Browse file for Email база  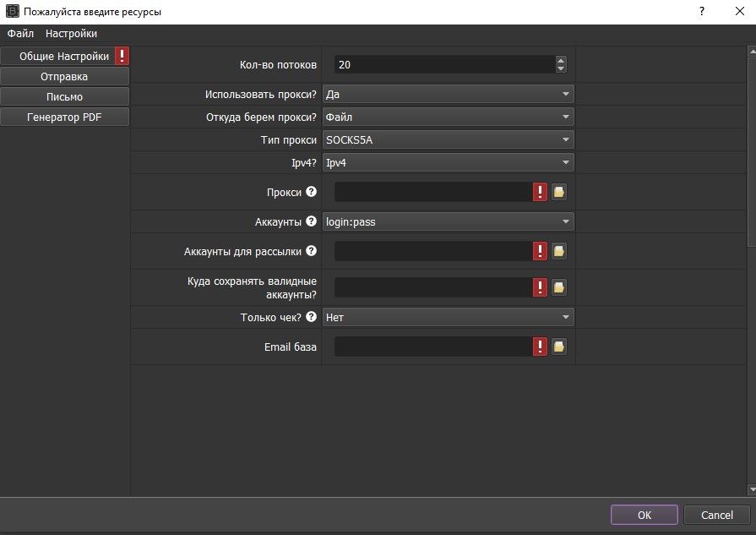click(559, 346)
